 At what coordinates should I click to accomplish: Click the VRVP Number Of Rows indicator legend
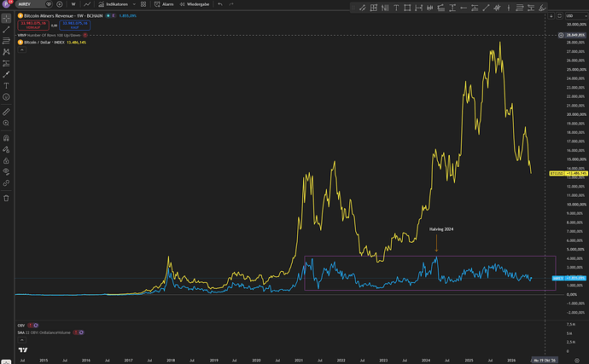[49, 35]
